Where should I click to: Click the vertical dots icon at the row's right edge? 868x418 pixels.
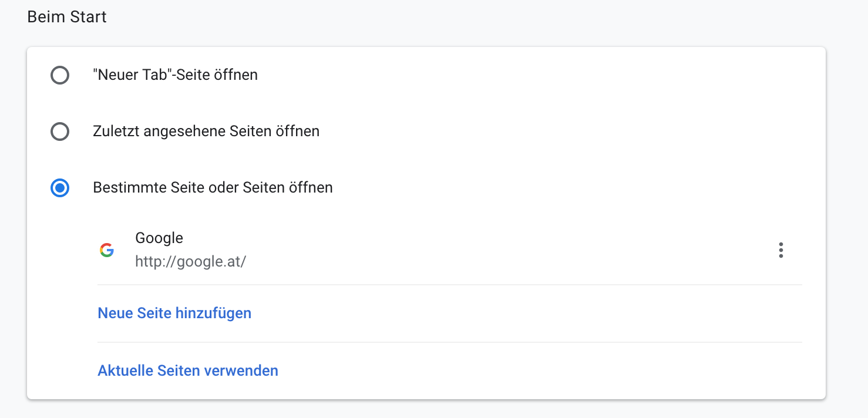(x=781, y=250)
